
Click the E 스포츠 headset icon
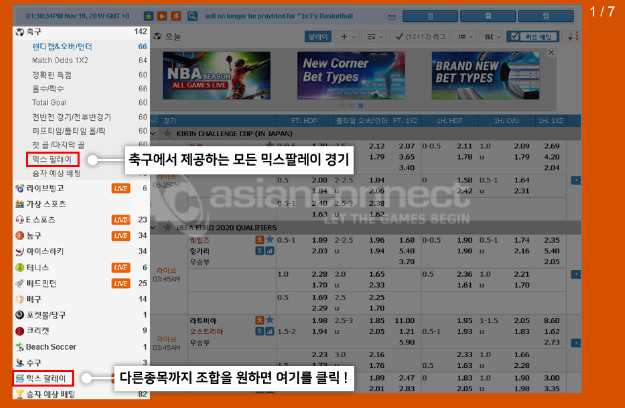[20, 220]
